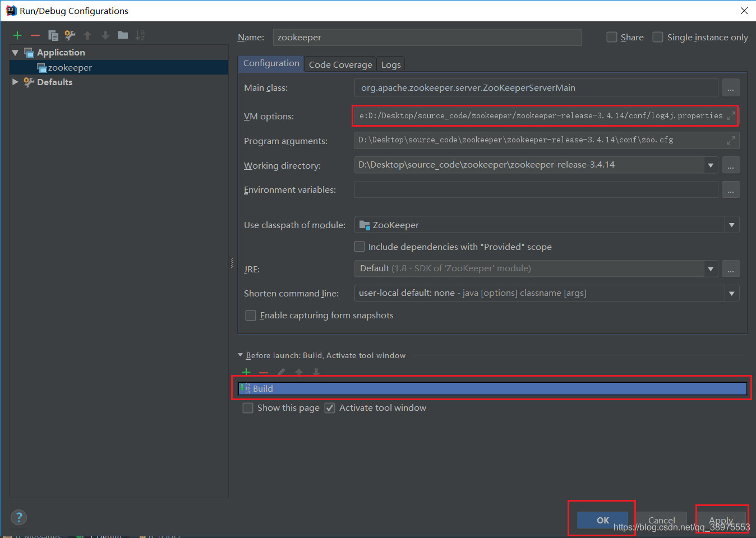
Task: Expand the Defaults tree node
Action: 15,82
